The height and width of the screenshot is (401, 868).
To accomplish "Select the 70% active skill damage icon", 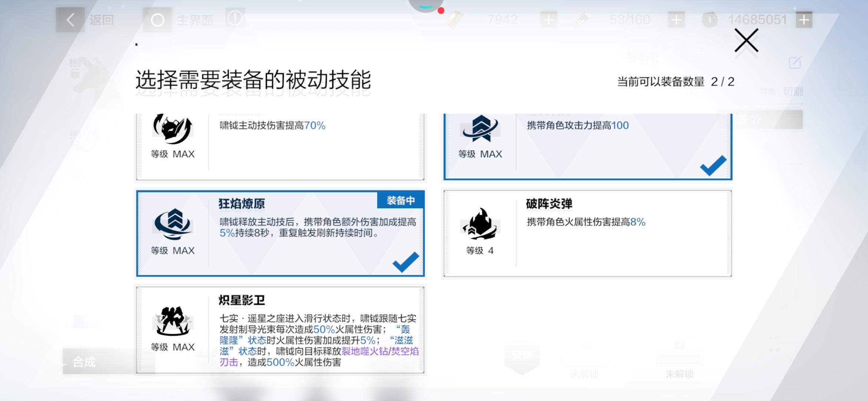I will click(x=172, y=128).
